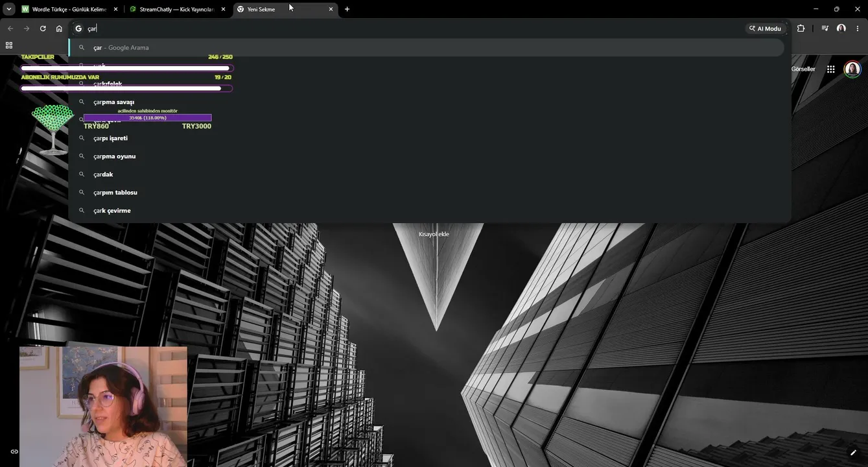Open the Görseller link
This screenshot has height=467, width=868.
tap(803, 69)
